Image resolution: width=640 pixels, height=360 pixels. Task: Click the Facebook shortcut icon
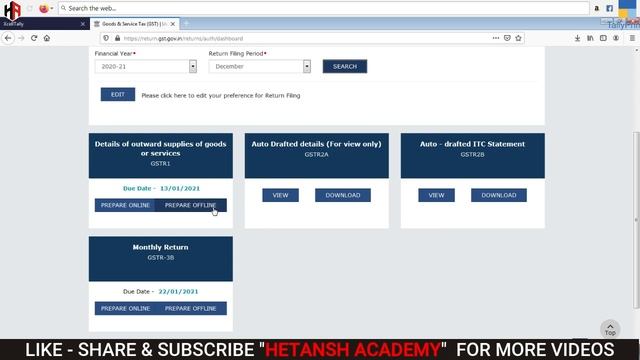tap(609, 8)
